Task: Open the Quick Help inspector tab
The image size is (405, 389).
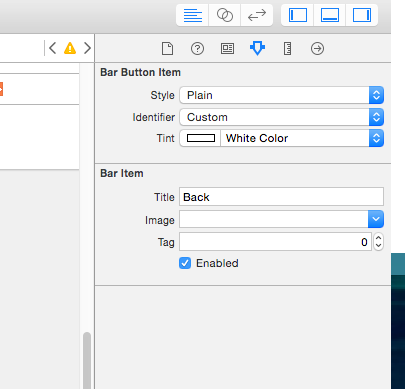Action: pos(197,49)
